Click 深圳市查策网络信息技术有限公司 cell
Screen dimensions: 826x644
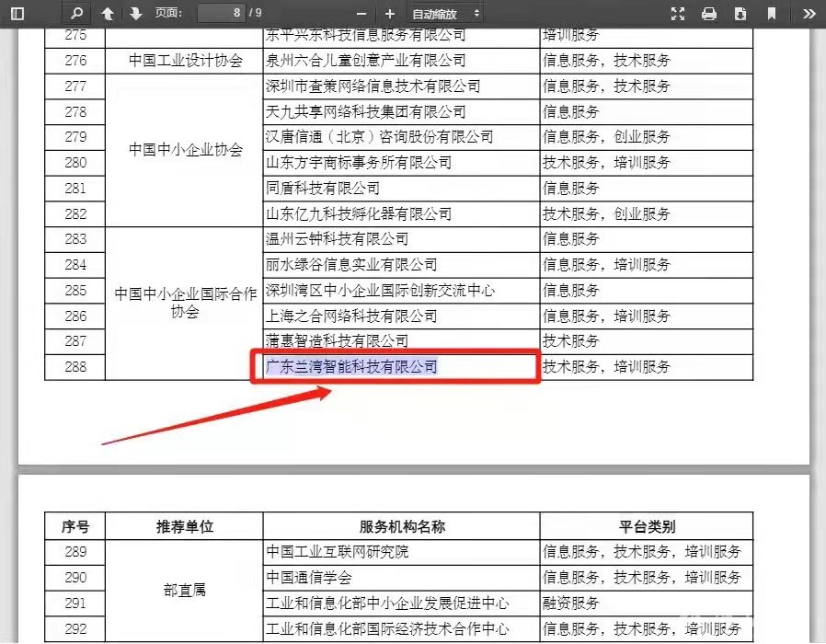pyautogui.click(x=401, y=86)
